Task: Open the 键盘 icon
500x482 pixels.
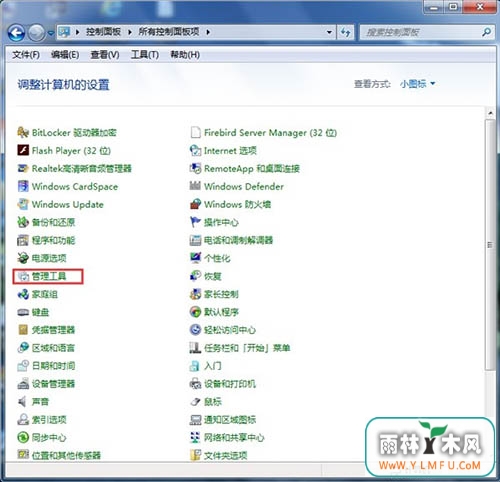Action: coord(23,312)
